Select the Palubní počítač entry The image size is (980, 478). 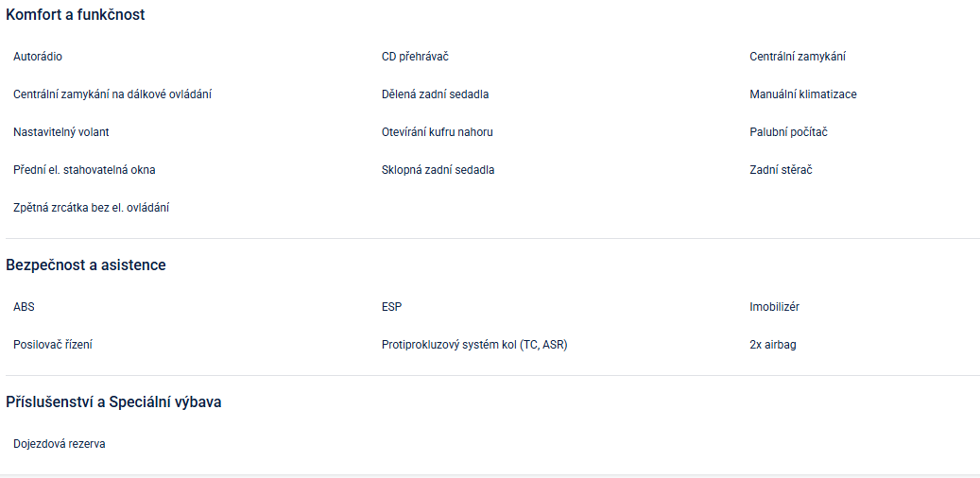788,132
